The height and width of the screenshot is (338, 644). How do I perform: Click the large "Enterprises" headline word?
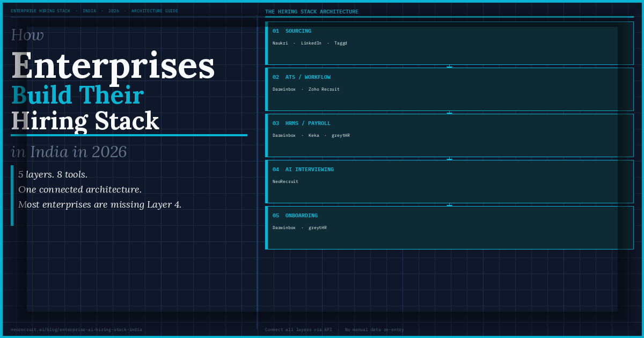[113, 66]
